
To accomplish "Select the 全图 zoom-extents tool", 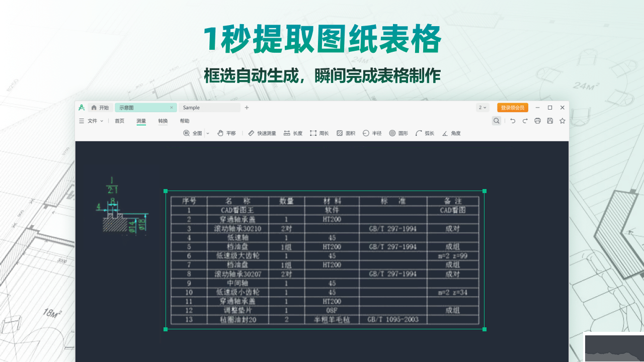I will coord(193,133).
